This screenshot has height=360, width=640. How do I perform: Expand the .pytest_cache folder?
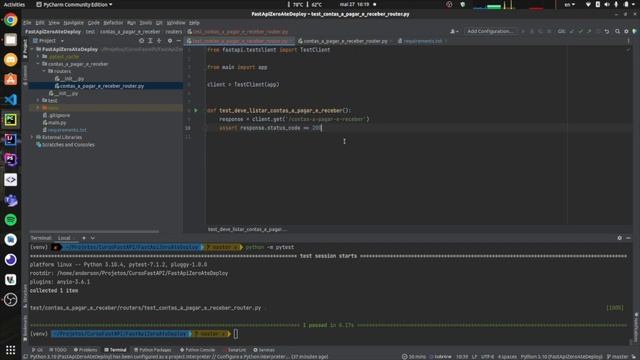tap(38, 57)
